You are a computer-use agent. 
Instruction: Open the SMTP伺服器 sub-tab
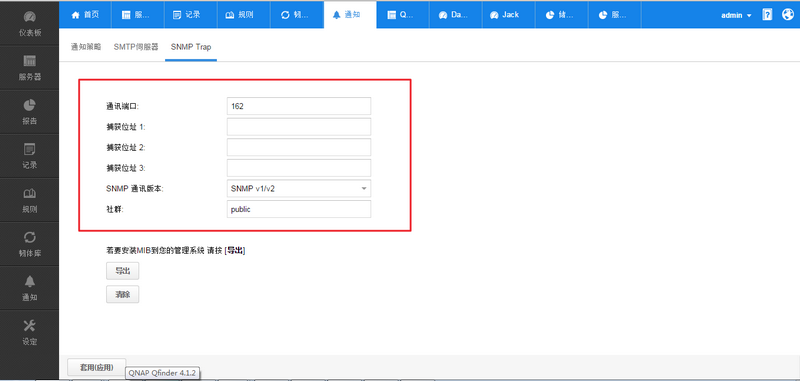[136, 47]
